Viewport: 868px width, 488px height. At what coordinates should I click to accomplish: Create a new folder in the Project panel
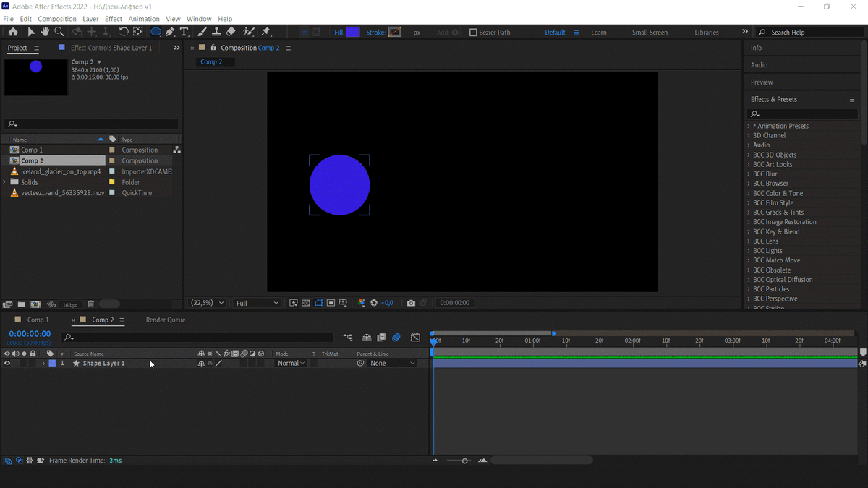[22, 304]
